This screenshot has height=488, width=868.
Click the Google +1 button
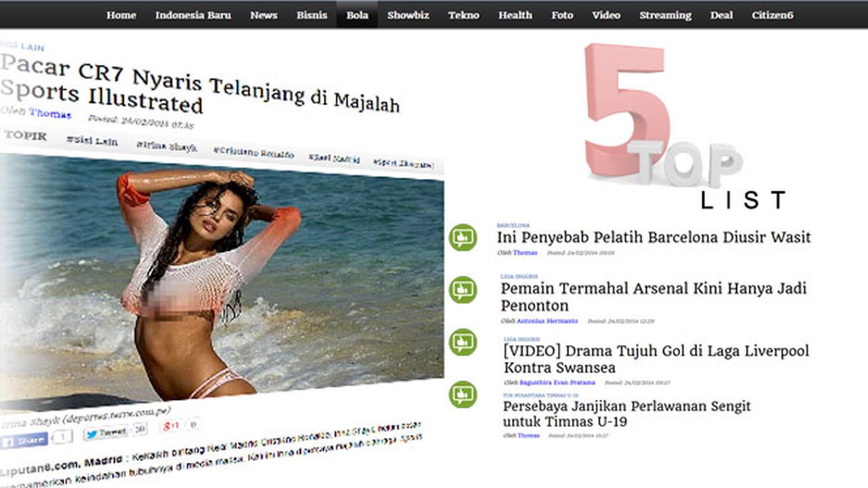(x=171, y=426)
